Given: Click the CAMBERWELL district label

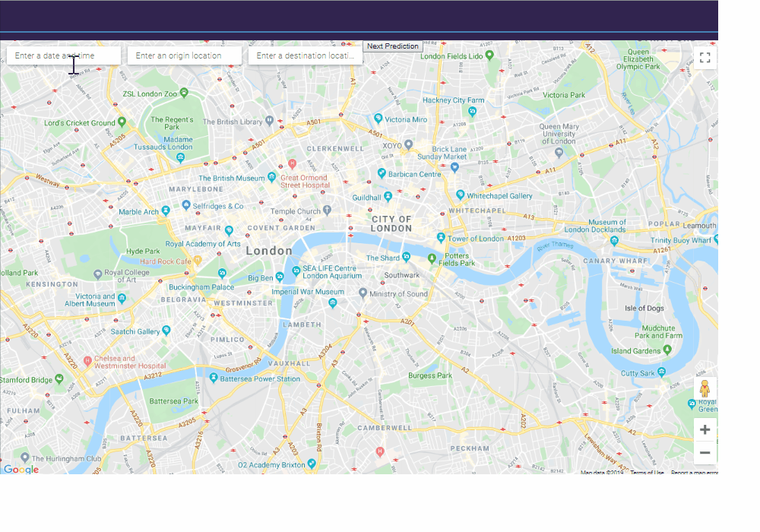Looking at the screenshot, I should click(x=385, y=428).
